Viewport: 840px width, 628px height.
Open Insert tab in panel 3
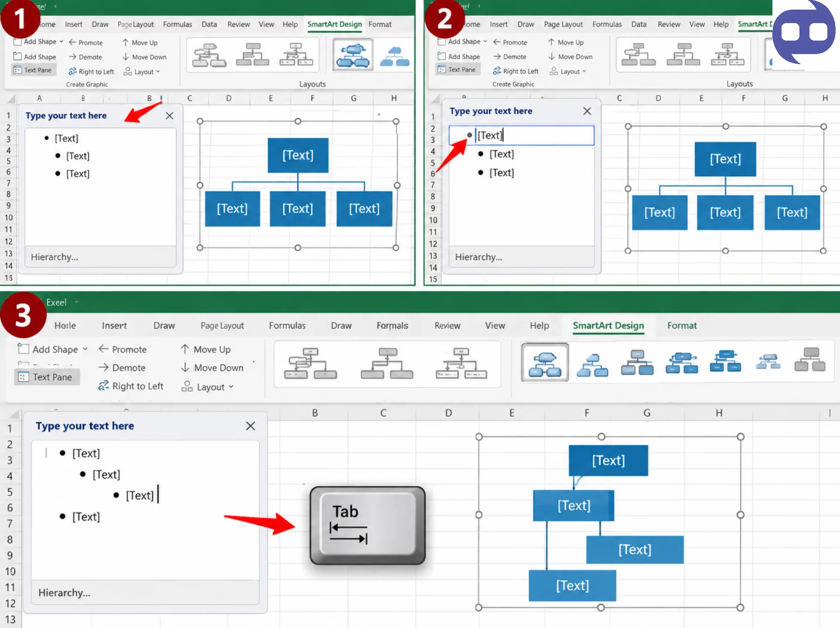pyautogui.click(x=114, y=326)
